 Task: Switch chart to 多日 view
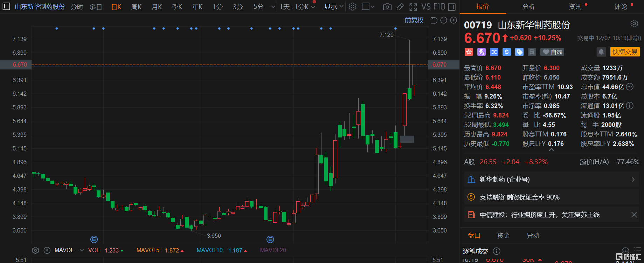(96, 7)
